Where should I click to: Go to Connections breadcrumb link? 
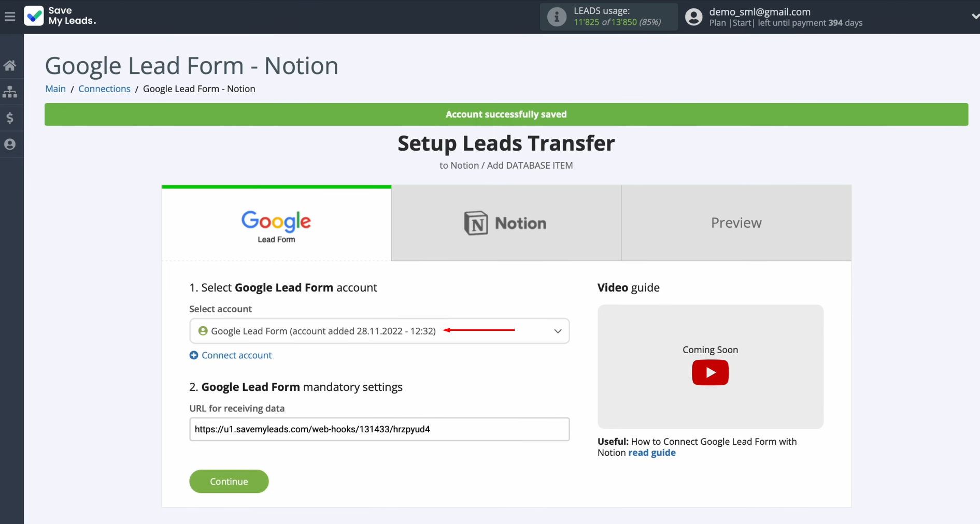tap(104, 89)
